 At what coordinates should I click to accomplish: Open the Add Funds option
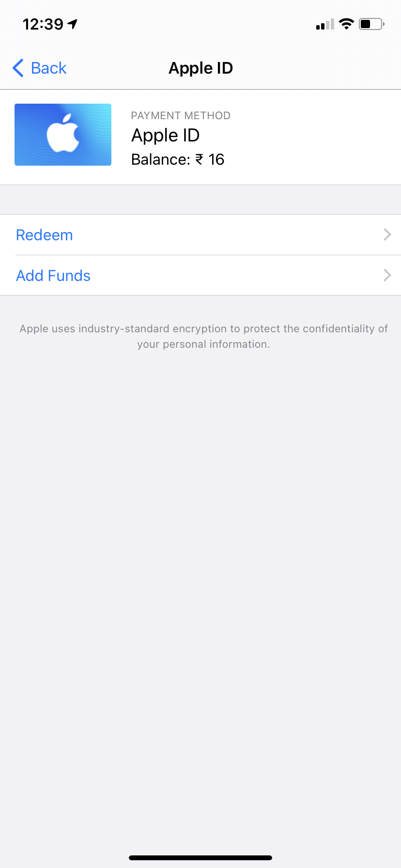coord(53,276)
